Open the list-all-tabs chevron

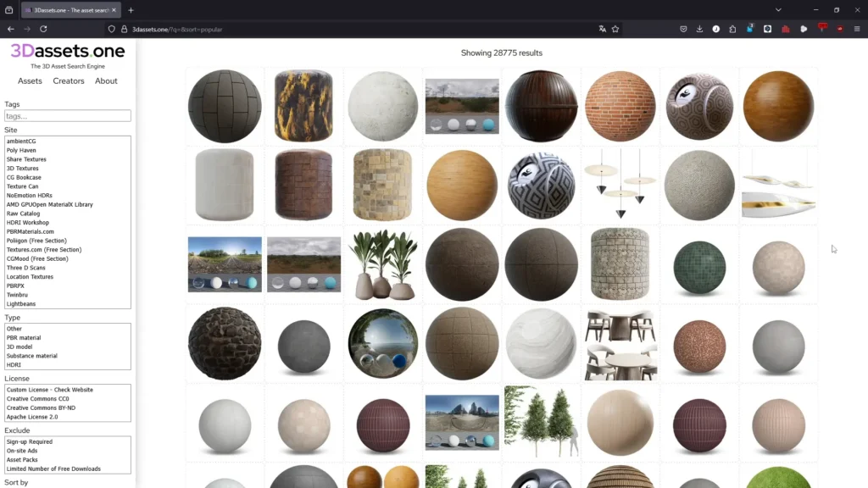[x=778, y=9]
